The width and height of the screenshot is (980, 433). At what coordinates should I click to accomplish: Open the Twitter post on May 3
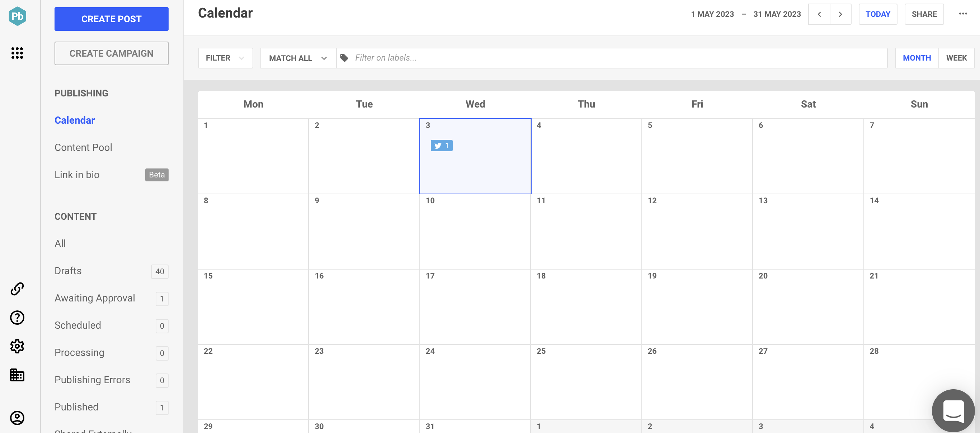coord(441,146)
